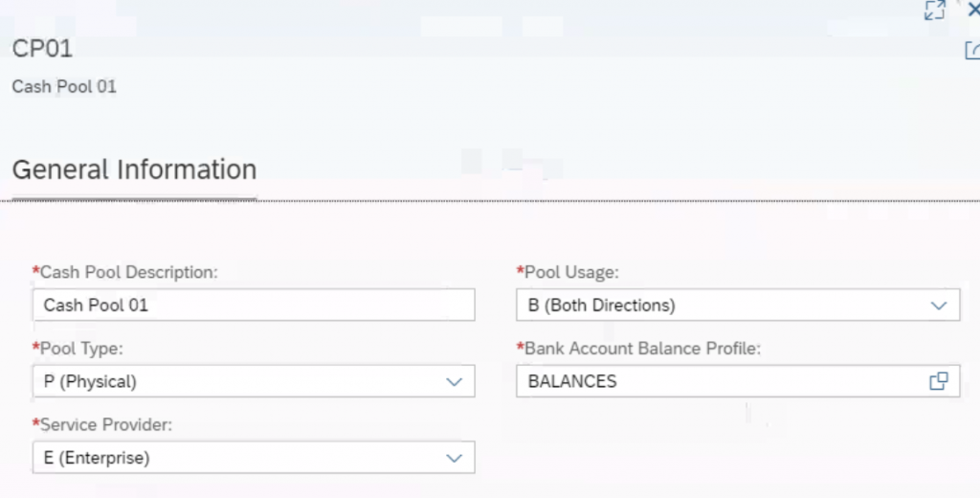The height and width of the screenshot is (498, 980).
Task: Expand the Pool Usage dropdown arrow
Action: (938, 306)
